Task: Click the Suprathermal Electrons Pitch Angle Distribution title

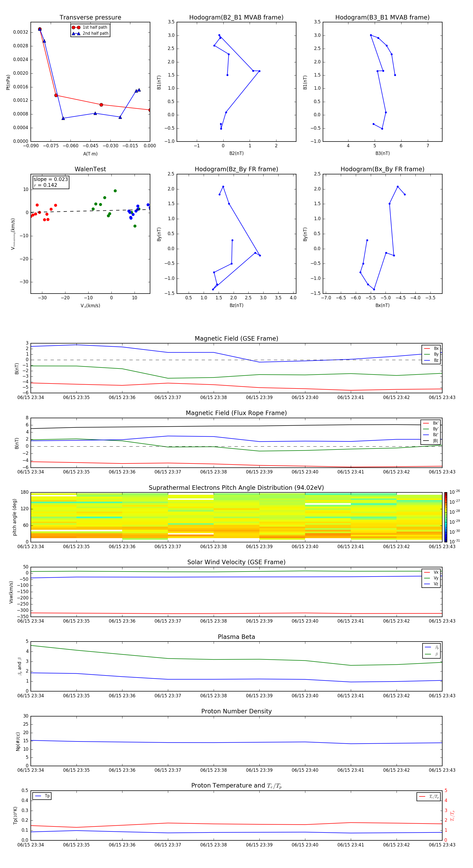Action: pyautogui.click(x=236, y=488)
